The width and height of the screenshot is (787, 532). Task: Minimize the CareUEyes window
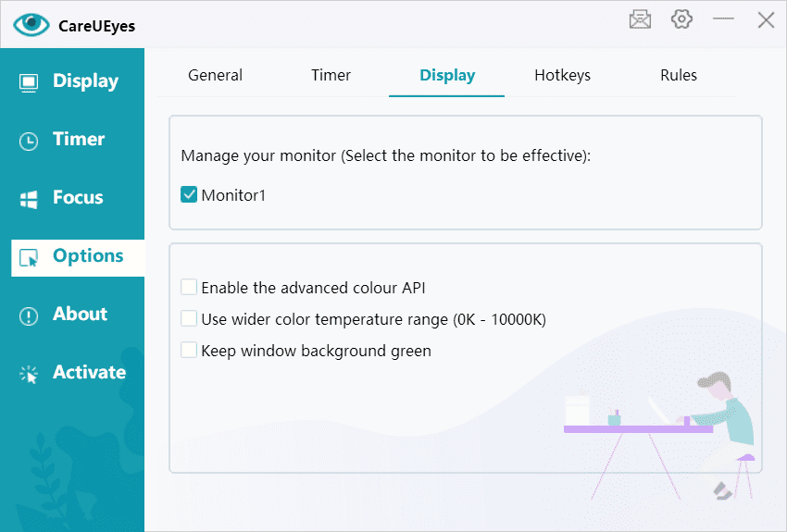723,19
